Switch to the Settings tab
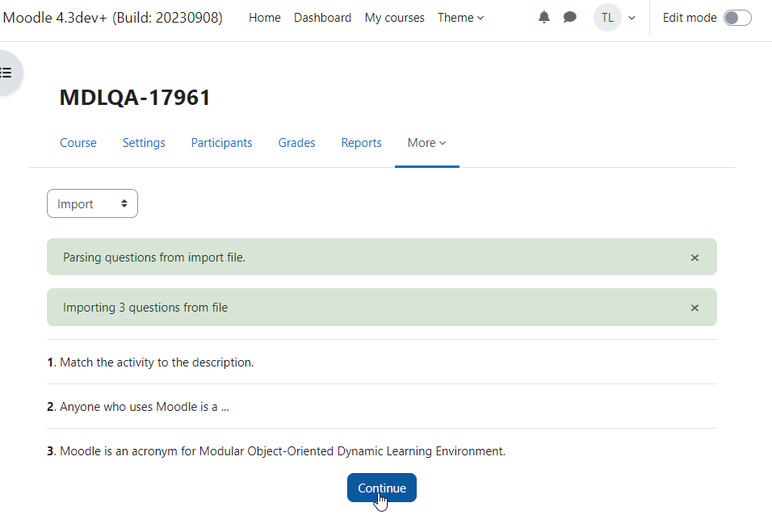The height and width of the screenshot is (532, 772). [x=144, y=143]
